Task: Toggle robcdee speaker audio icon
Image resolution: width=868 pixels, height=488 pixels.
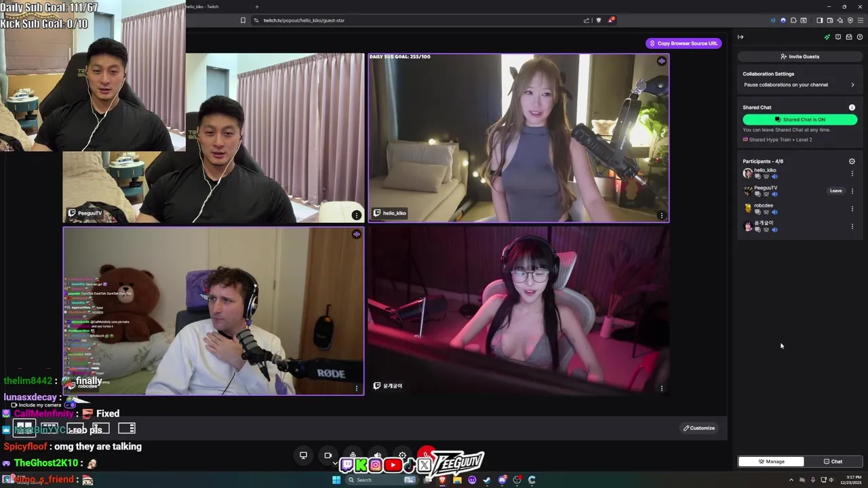Action: (x=774, y=212)
